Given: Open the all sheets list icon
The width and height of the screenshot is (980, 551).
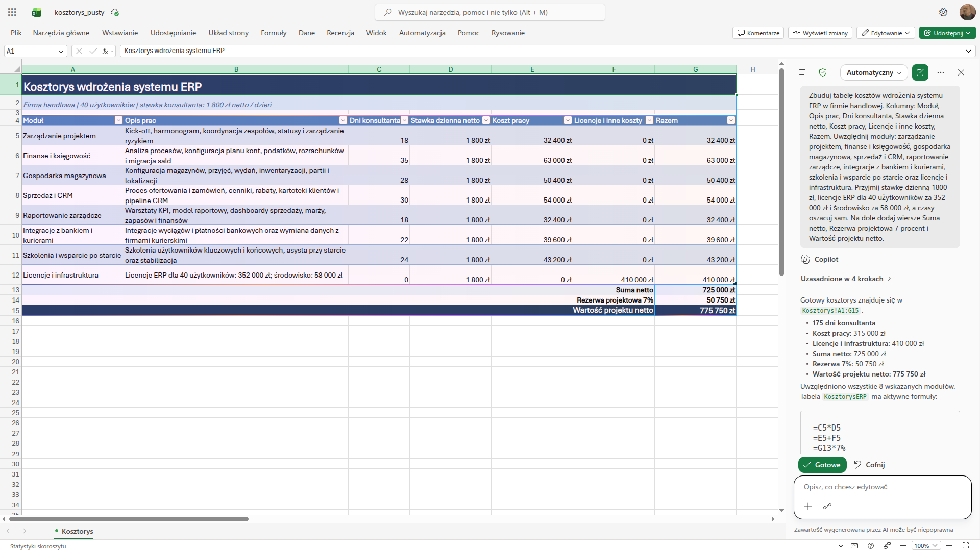Looking at the screenshot, I should coord(41,531).
